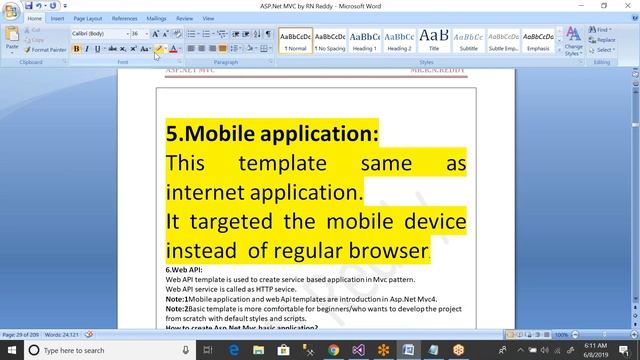
Task: Click Replace in Editing group
Action: tap(602, 40)
